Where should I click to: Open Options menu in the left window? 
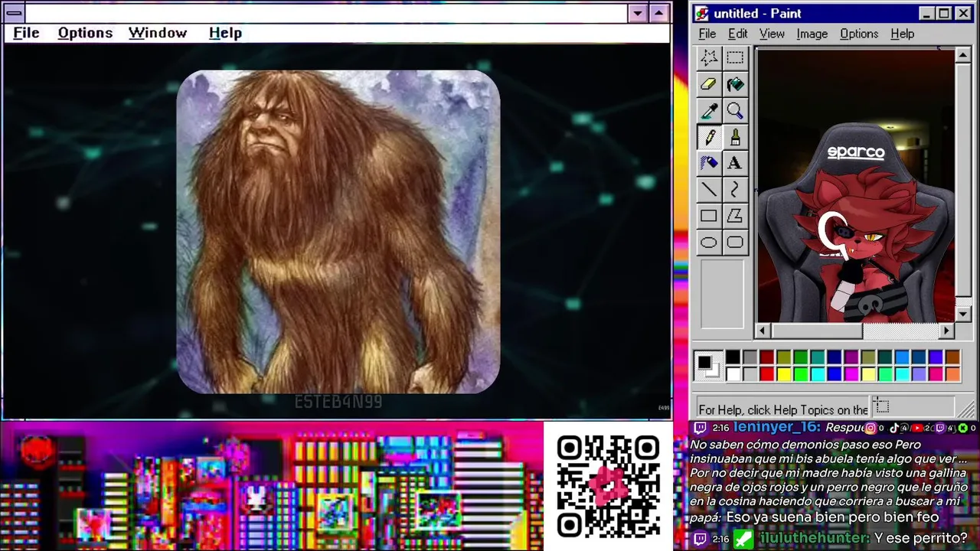coord(85,33)
